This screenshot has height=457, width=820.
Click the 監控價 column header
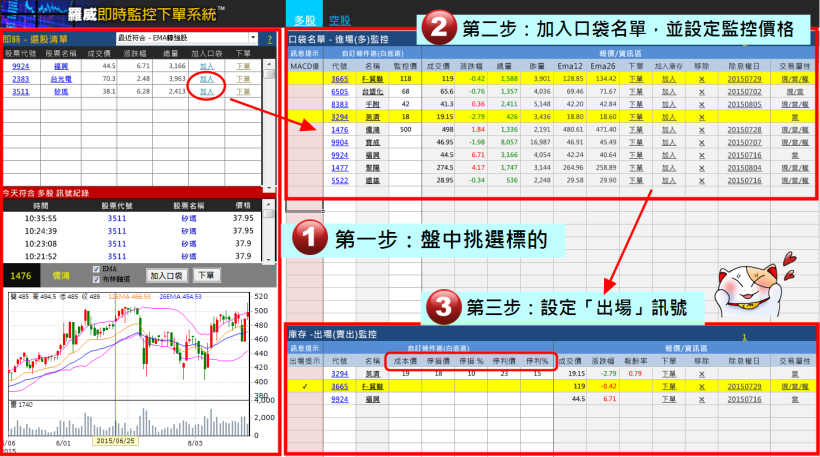[405, 66]
